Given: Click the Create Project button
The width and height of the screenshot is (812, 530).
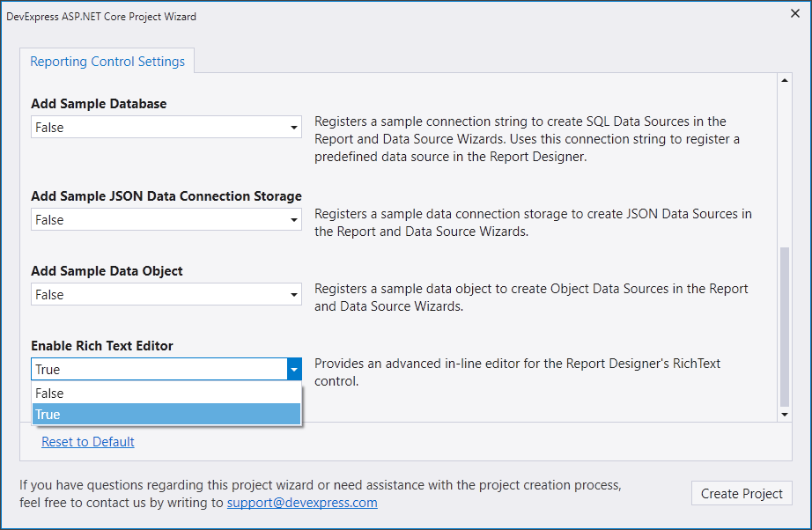Looking at the screenshot, I should click(742, 493).
